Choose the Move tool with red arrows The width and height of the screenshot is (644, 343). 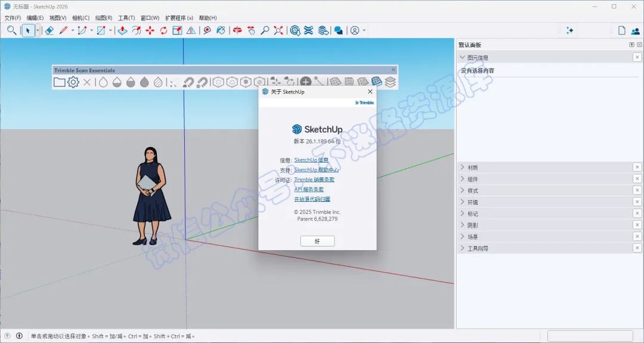click(x=150, y=30)
